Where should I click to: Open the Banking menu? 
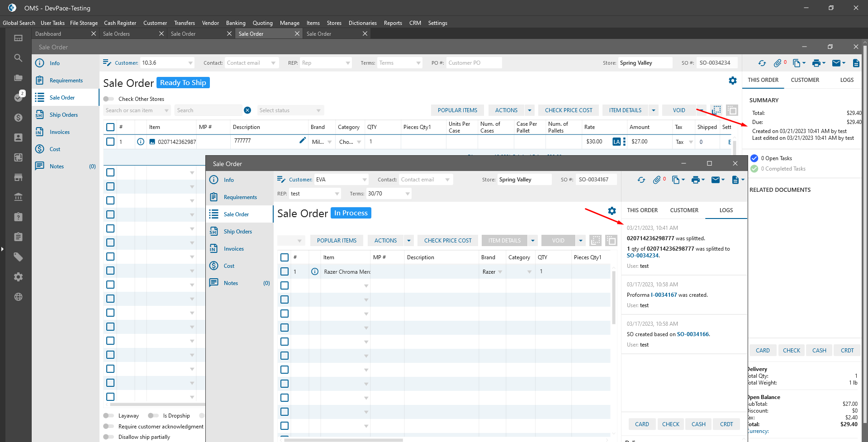coord(236,23)
